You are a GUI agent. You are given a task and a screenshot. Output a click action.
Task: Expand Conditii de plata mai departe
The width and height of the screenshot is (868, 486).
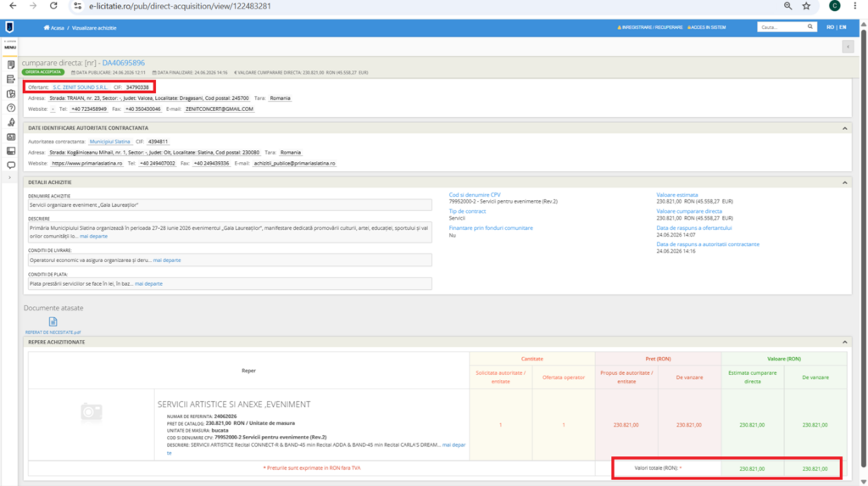(148, 284)
